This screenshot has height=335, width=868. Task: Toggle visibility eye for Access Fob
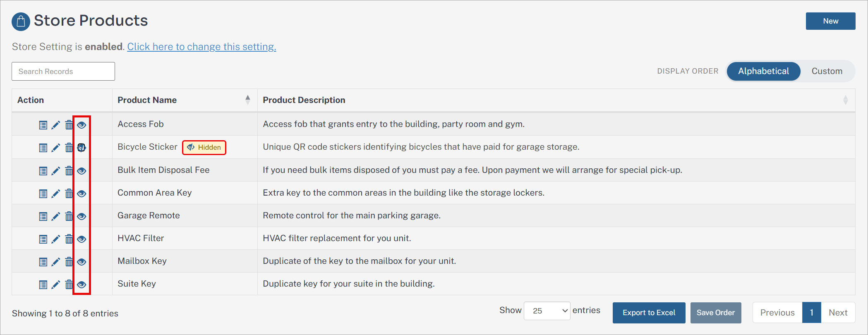point(82,125)
